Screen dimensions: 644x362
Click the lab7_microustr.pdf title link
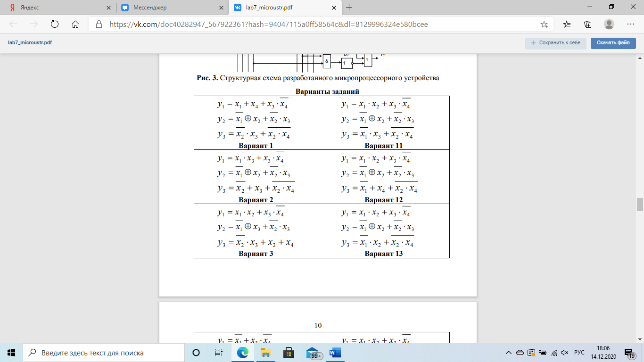pyautogui.click(x=30, y=43)
